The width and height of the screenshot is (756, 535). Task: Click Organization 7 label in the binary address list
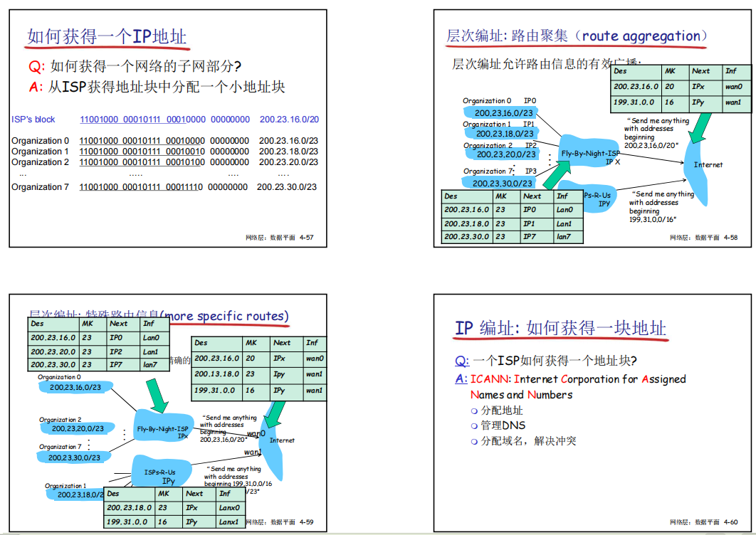pos(40,187)
